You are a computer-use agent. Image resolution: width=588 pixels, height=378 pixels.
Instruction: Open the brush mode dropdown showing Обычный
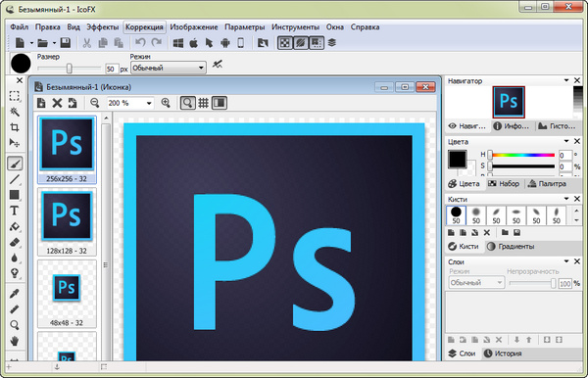(169, 68)
